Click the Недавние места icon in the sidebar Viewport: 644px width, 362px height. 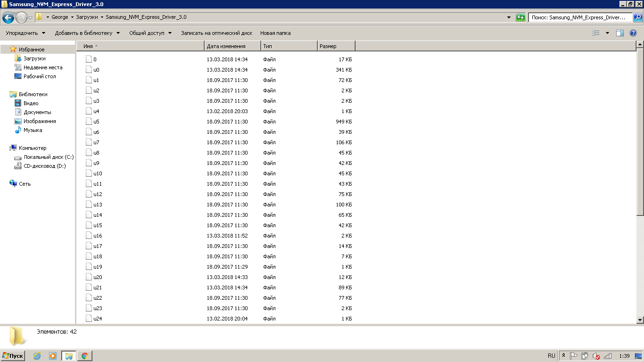(18, 67)
